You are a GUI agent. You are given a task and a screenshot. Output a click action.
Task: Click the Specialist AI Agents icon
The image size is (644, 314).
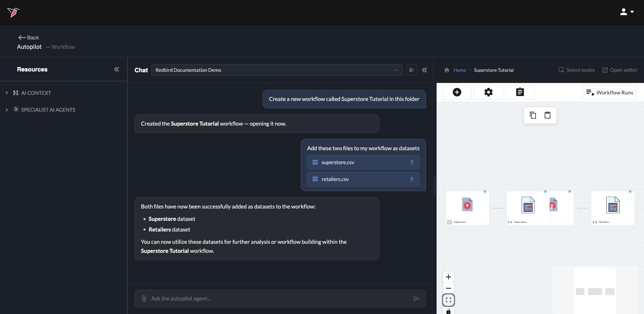click(16, 110)
